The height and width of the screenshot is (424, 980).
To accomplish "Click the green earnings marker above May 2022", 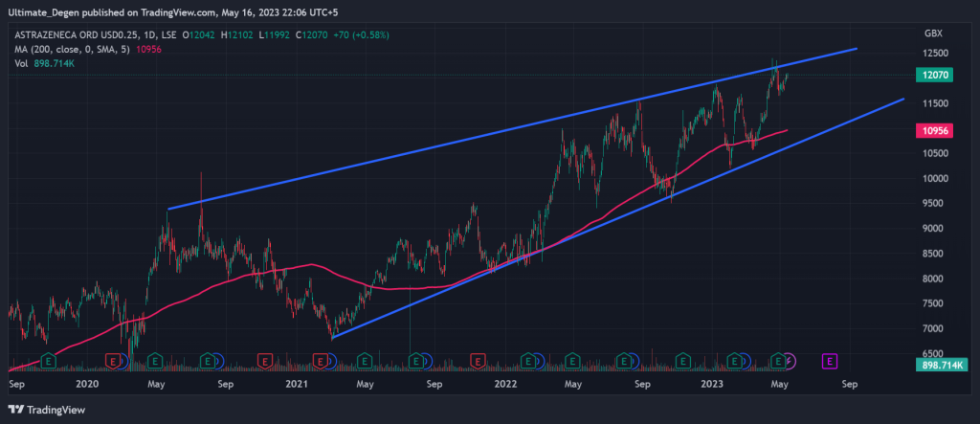I will tap(572, 361).
